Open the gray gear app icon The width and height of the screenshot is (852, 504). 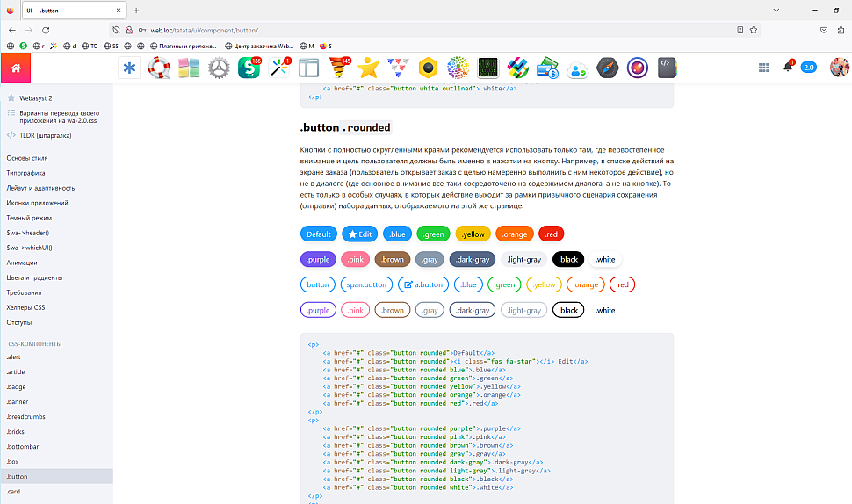coord(219,68)
